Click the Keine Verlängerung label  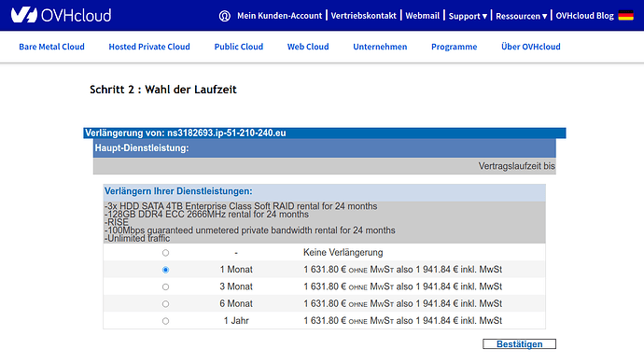click(x=343, y=253)
